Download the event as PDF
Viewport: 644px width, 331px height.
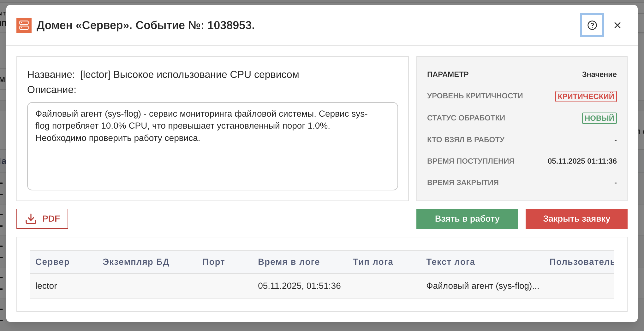click(42, 218)
